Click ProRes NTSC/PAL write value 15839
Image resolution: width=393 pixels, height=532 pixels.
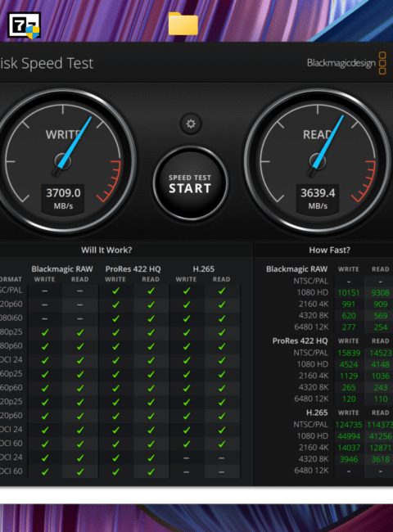pyautogui.click(x=349, y=354)
